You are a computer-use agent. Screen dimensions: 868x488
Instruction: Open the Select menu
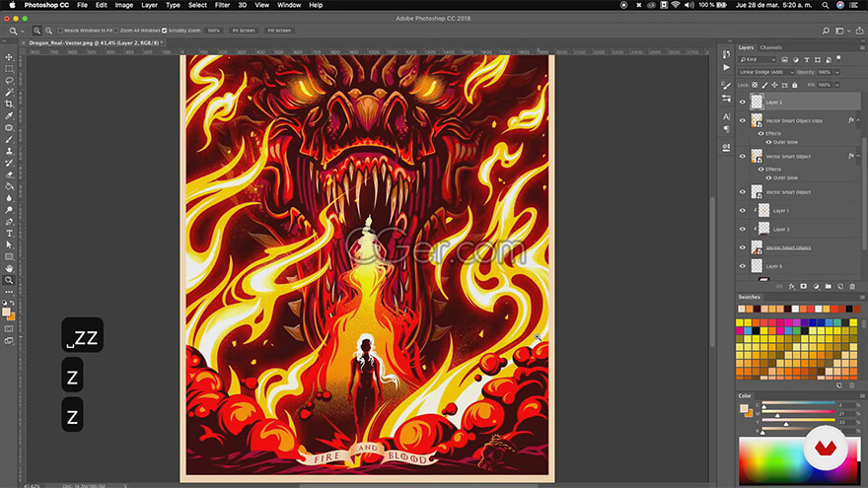click(x=197, y=5)
